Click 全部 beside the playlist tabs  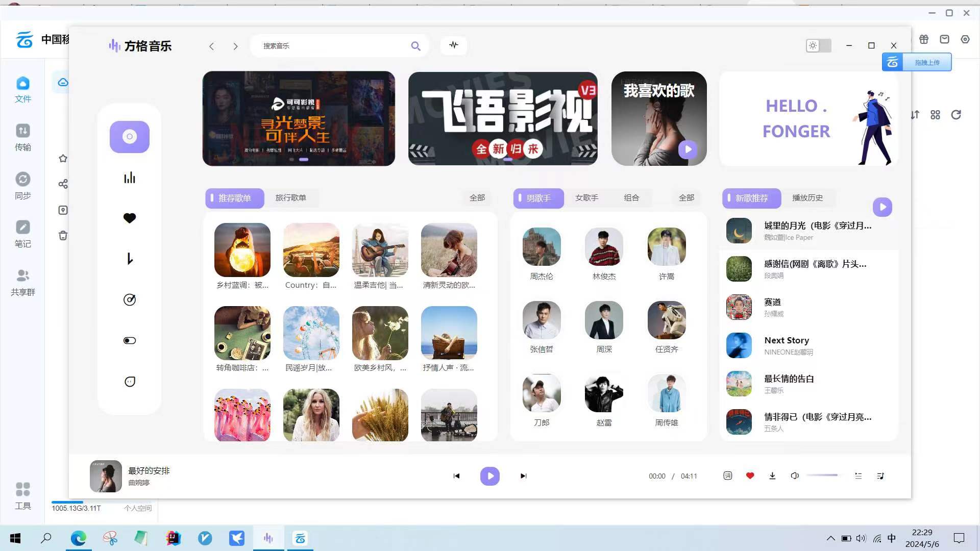pyautogui.click(x=477, y=198)
